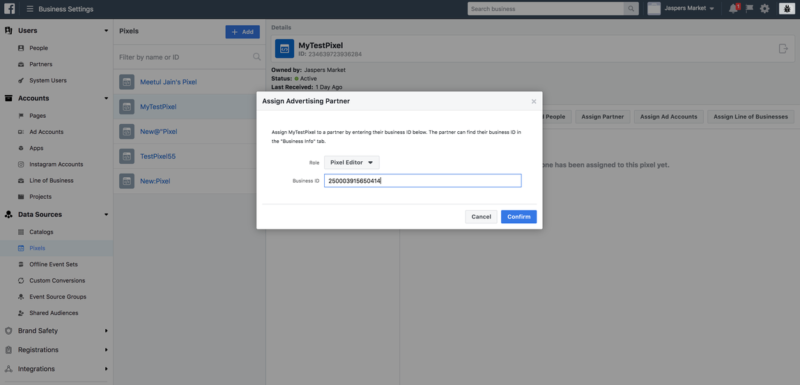The width and height of the screenshot is (800, 385).
Task: Click the Assign Partner button
Action: pos(603,117)
